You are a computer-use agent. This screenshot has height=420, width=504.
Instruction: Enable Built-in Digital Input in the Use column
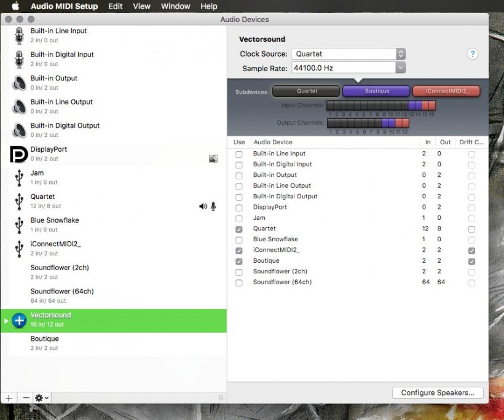click(x=239, y=165)
